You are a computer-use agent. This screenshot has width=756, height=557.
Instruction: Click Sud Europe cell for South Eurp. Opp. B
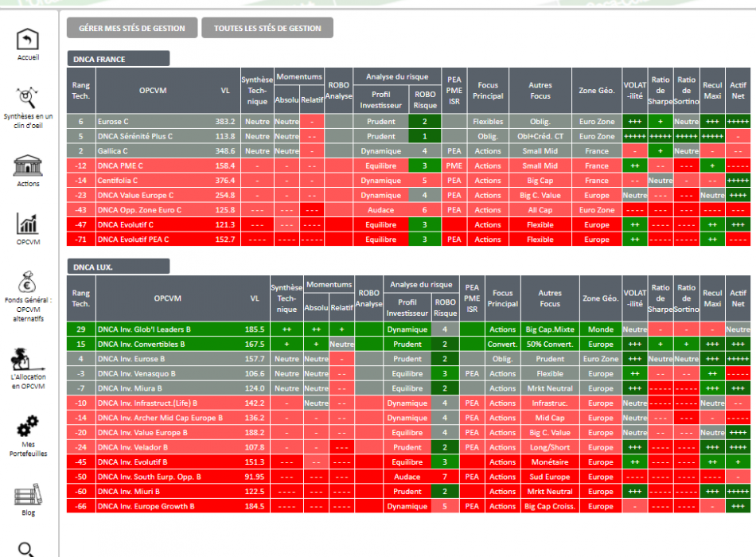550,477
